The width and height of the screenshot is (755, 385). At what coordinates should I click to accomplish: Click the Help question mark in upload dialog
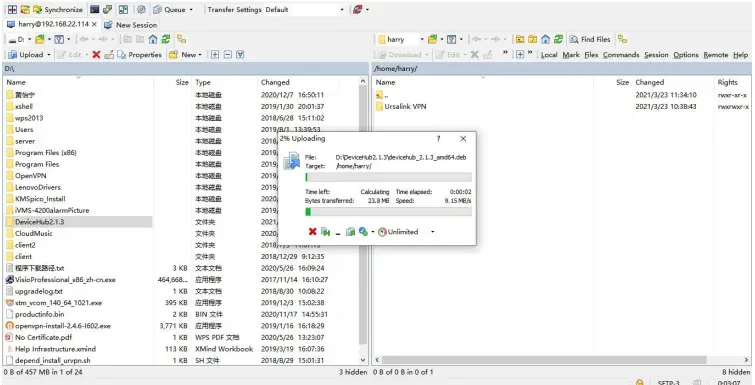pyautogui.click(x=438, y=139)
